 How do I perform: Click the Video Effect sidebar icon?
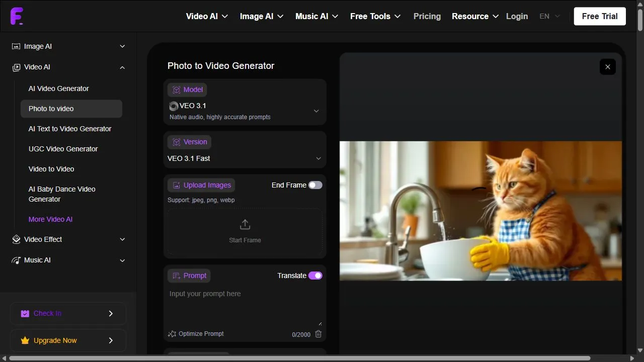(16, 239)
